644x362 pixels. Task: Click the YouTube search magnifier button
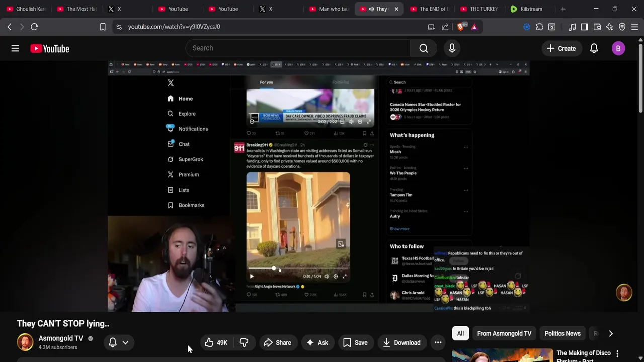point(424,48)
